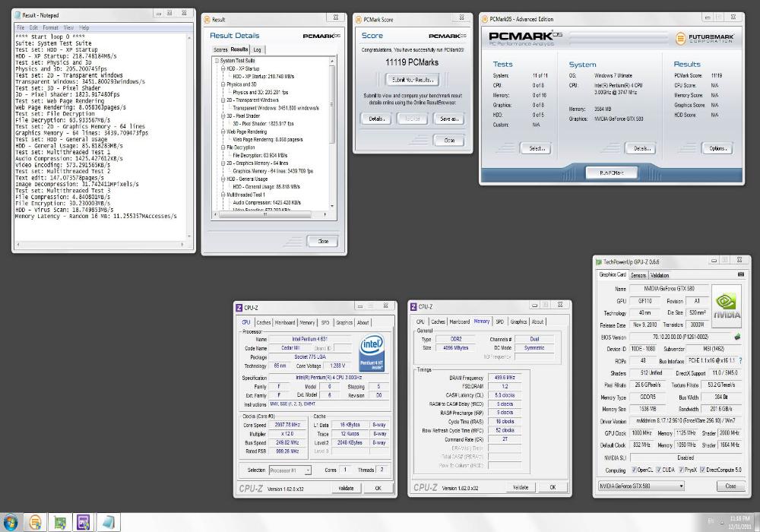
Task: Open the Validation tab in GPU-Z
Action: tap(659, 275)
